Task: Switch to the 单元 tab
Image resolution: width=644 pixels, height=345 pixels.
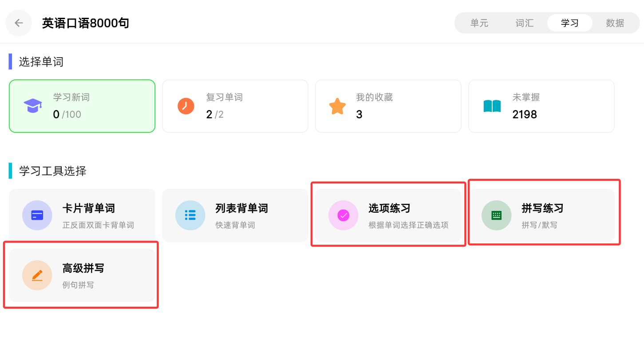Action: 479,23
